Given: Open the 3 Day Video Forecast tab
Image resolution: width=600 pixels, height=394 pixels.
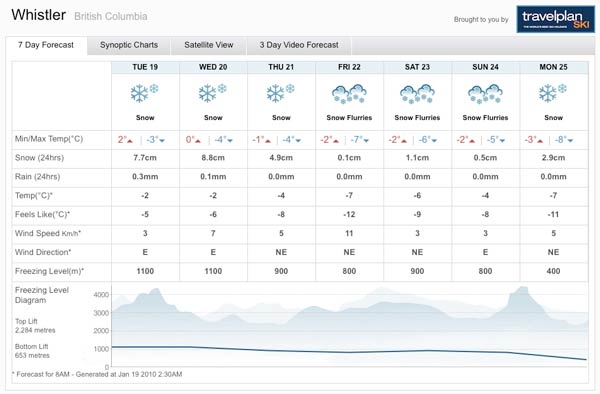Looking at the screenshot, I should (299, 45).
